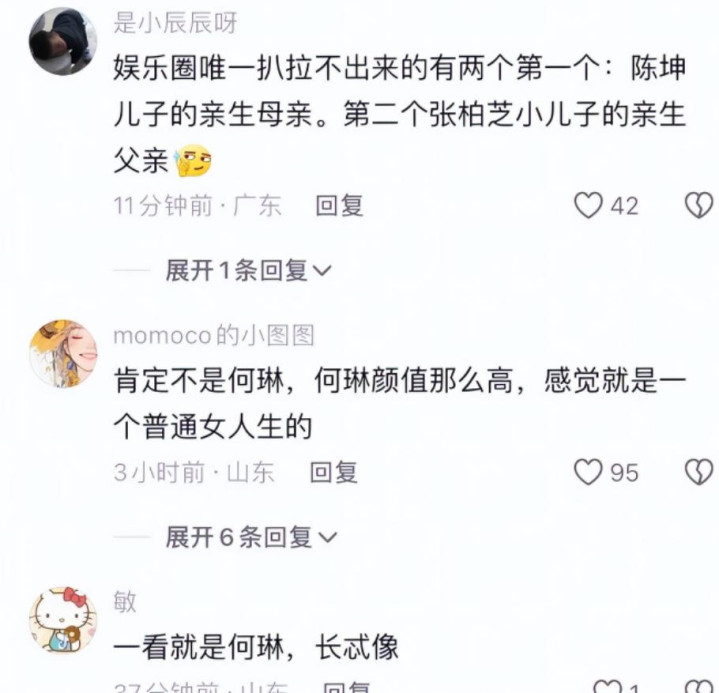
Task: Open username 敏
Action: tap(125, 601)
